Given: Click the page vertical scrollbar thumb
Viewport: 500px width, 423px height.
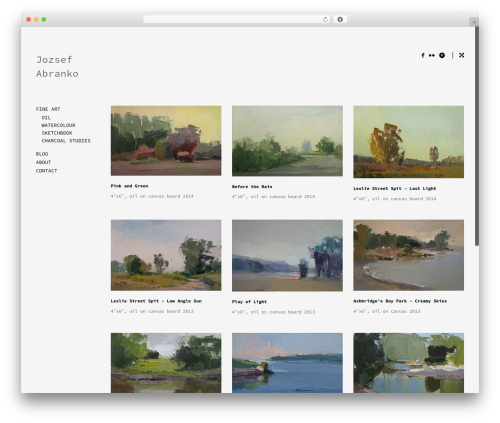Looking at the screenshot, I should click(x=477, y=136).
